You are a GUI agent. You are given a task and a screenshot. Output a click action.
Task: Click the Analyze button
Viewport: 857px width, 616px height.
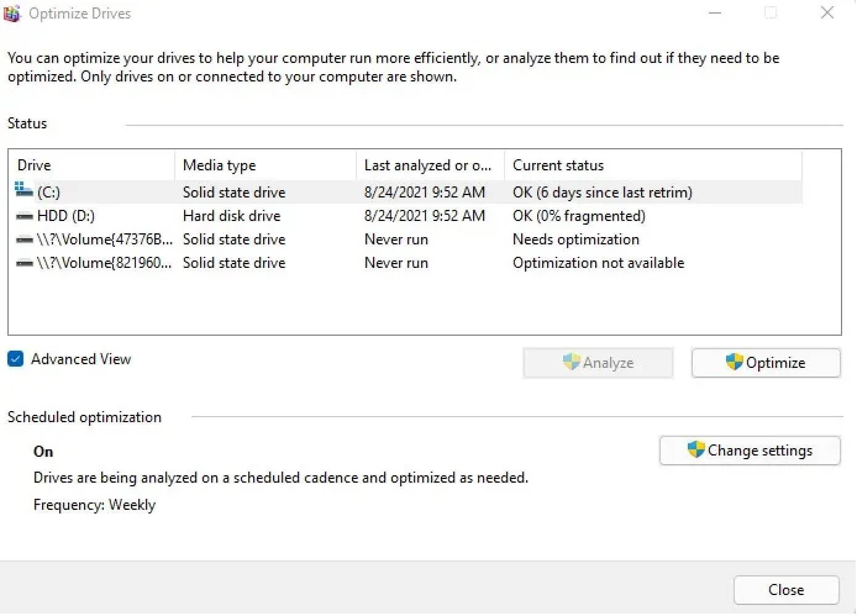pos(598,362)
